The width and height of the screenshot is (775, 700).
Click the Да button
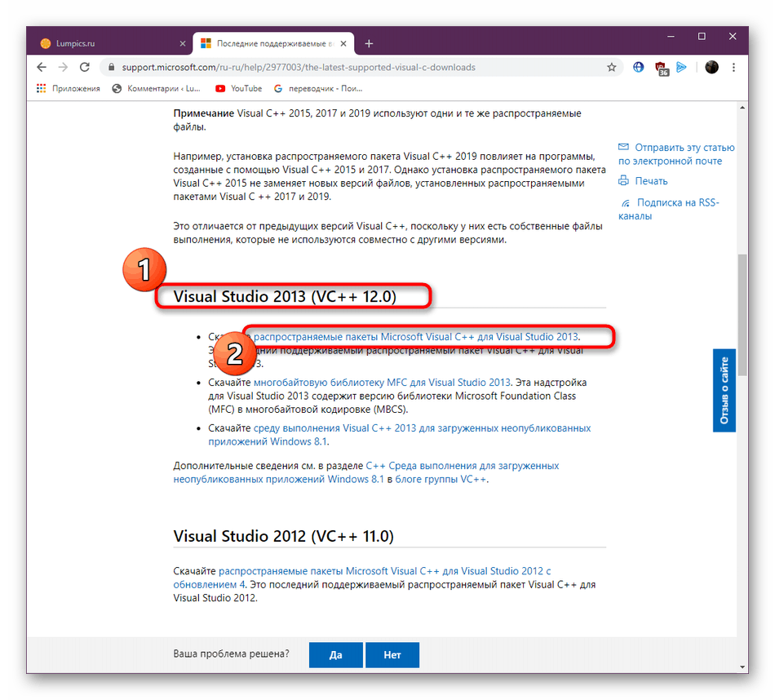pyautogui.click(x=335, y=654)
